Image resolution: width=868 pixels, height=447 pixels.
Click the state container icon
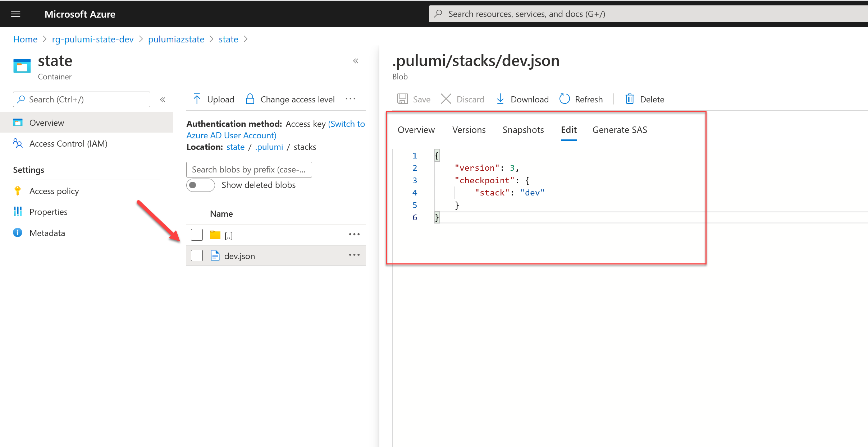click(22, 66)
